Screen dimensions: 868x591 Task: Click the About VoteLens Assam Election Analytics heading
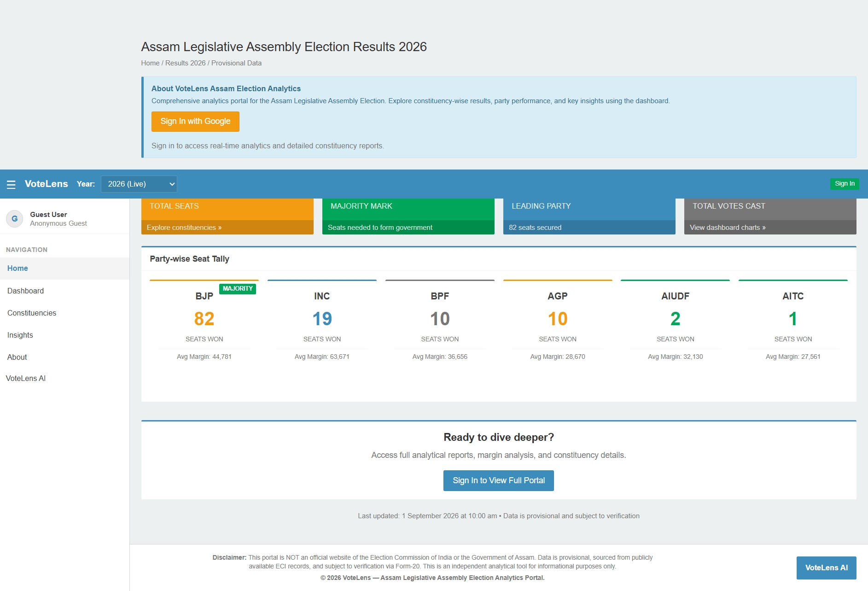point(226,88)
